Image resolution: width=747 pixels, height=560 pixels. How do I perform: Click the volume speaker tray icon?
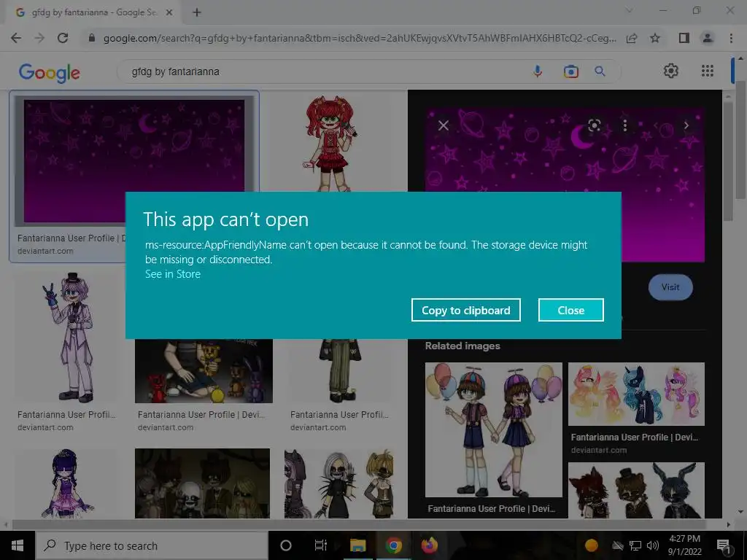[653, 545]
